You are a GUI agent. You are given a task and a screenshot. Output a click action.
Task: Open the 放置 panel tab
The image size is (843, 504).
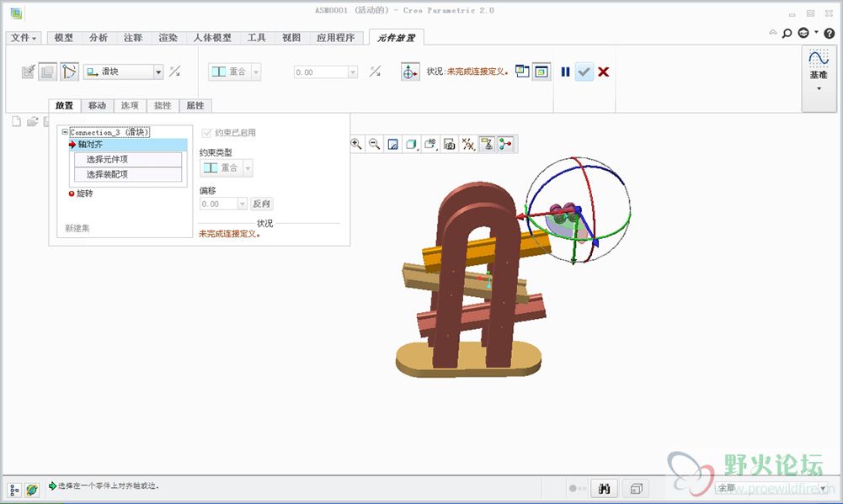point(65,105)
